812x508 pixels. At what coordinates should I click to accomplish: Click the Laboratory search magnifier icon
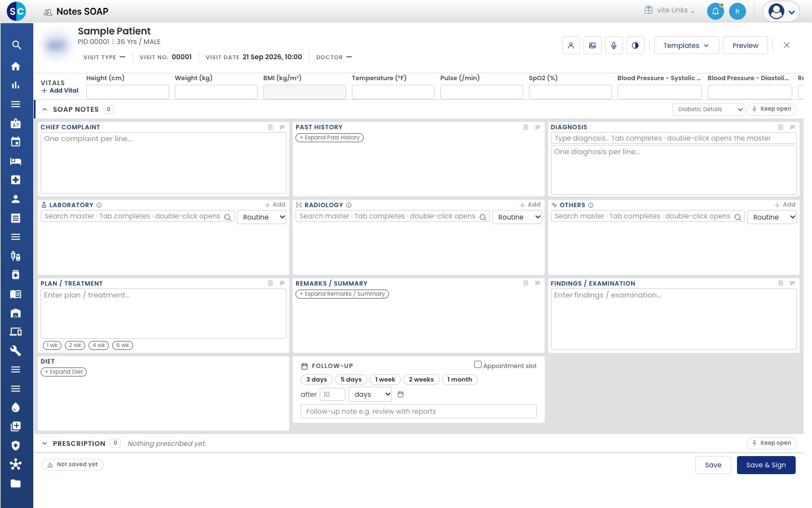[x=228, y=217]
